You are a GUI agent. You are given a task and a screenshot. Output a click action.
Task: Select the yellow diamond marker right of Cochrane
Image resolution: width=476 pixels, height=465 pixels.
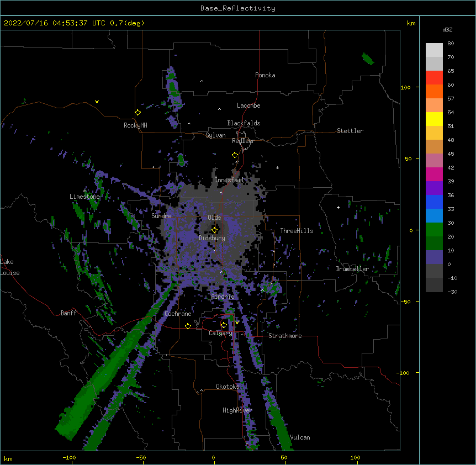click(188, 326)
